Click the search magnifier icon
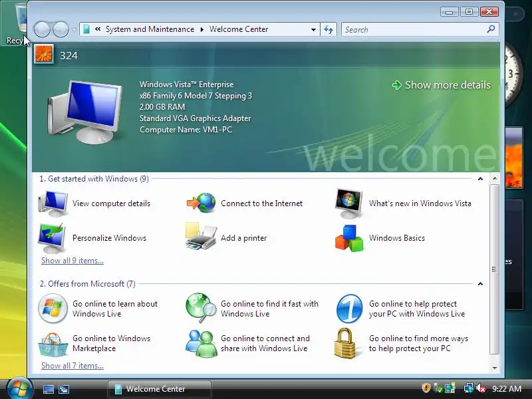 (x=491, y=29)
